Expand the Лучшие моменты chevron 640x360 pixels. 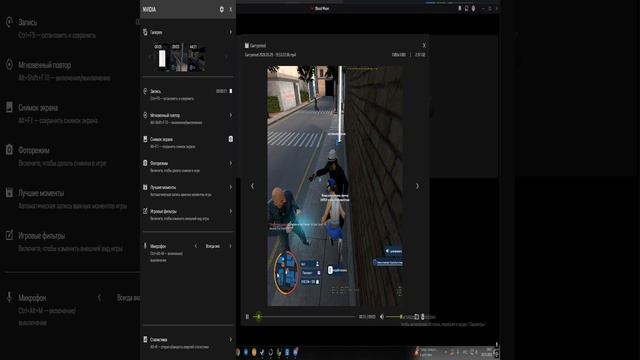click(x=231, y=187)
